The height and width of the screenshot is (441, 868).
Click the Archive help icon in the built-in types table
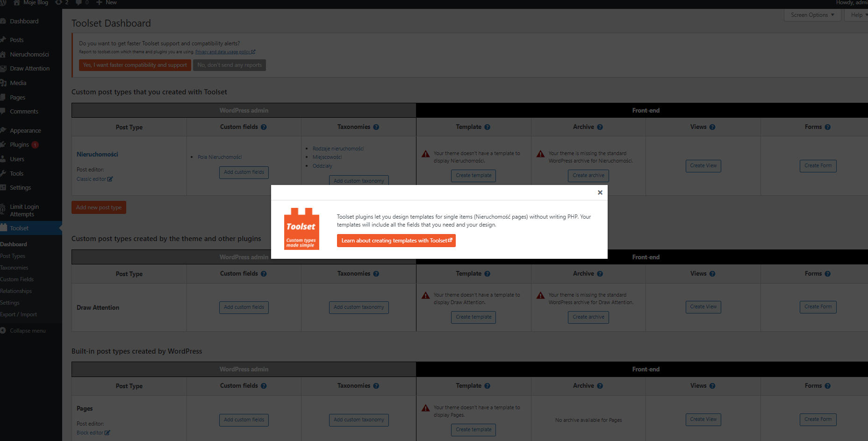[x=600, y=386]
